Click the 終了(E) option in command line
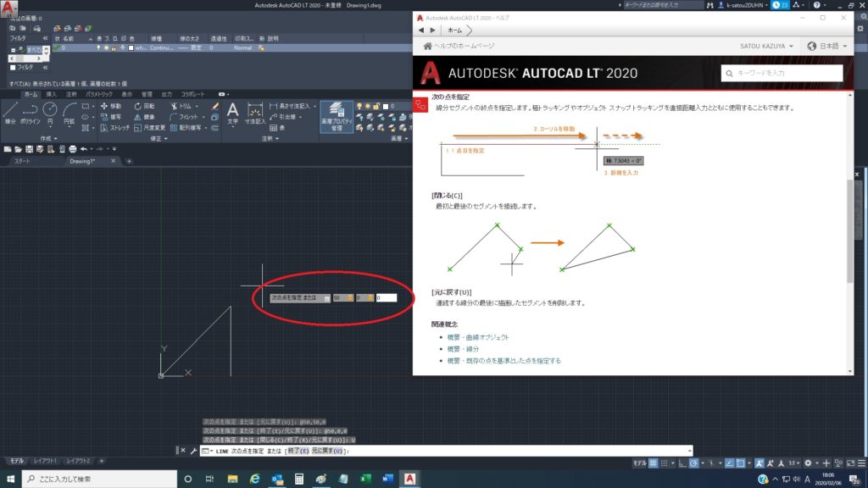Image resolution: width=868 pixels, height=488 pixels. pyautogui.click(x=298, y=451)
